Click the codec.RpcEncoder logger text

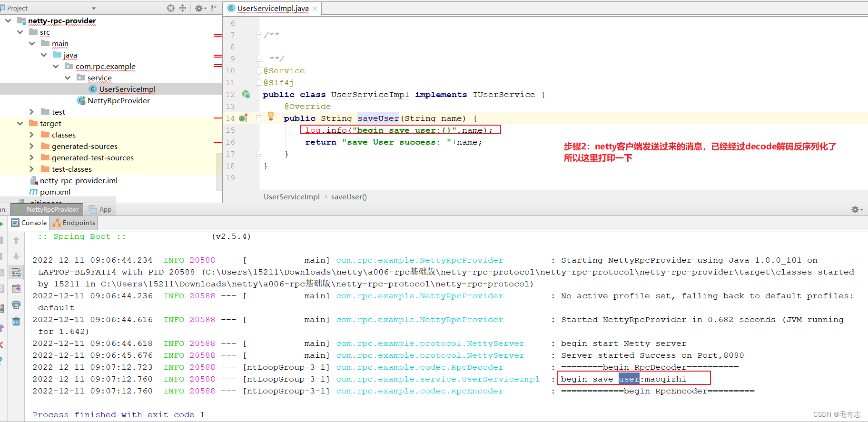click(419, 391)
